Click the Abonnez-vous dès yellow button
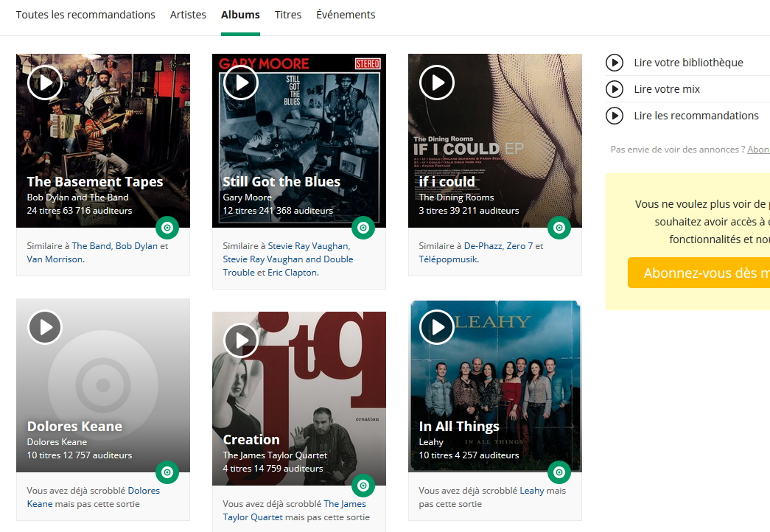This screenshot has height=532, width=770. tap(699, 273)
